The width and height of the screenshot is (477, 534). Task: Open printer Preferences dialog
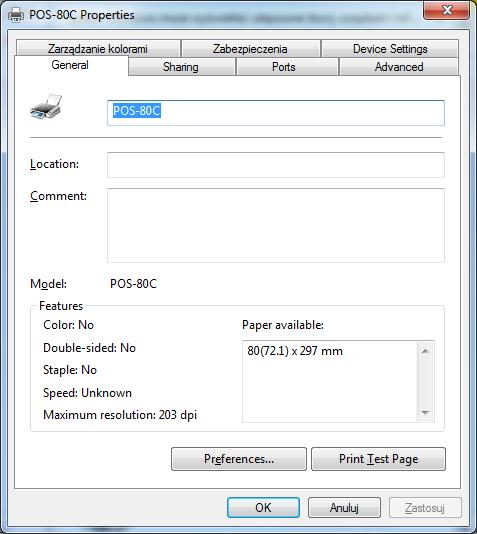[239, 459]
